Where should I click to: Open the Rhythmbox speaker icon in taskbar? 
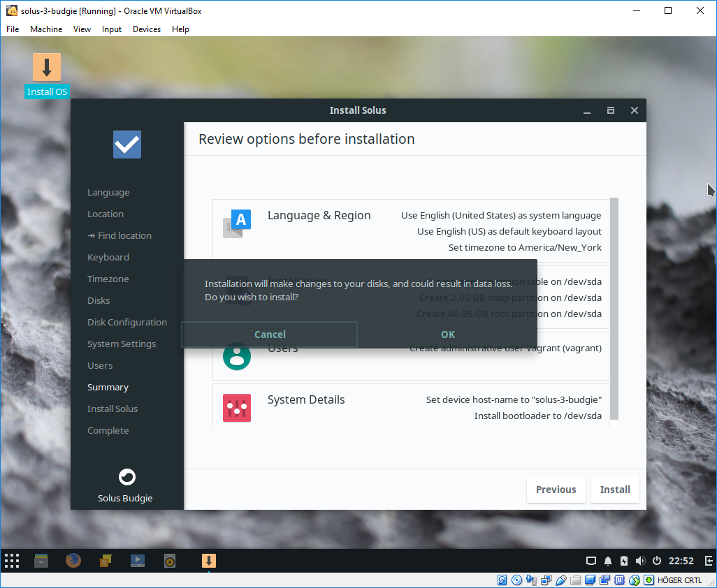tap(170, 561)
